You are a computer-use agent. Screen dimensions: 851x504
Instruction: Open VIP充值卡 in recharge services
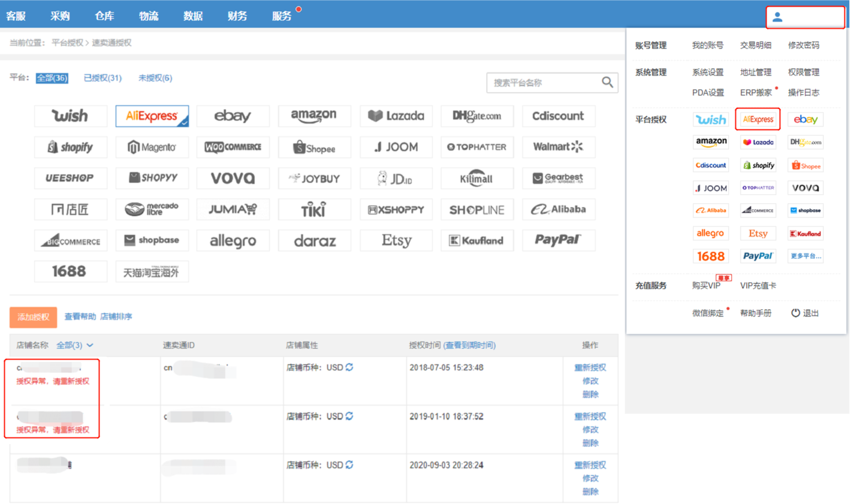tap(758, 285)
